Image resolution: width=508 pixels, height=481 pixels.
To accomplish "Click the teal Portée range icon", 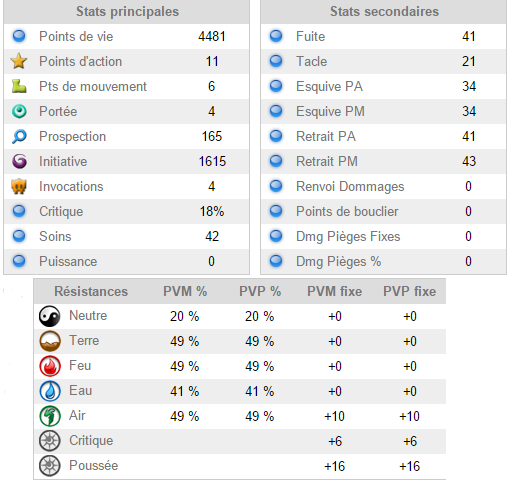I will 19,111.
